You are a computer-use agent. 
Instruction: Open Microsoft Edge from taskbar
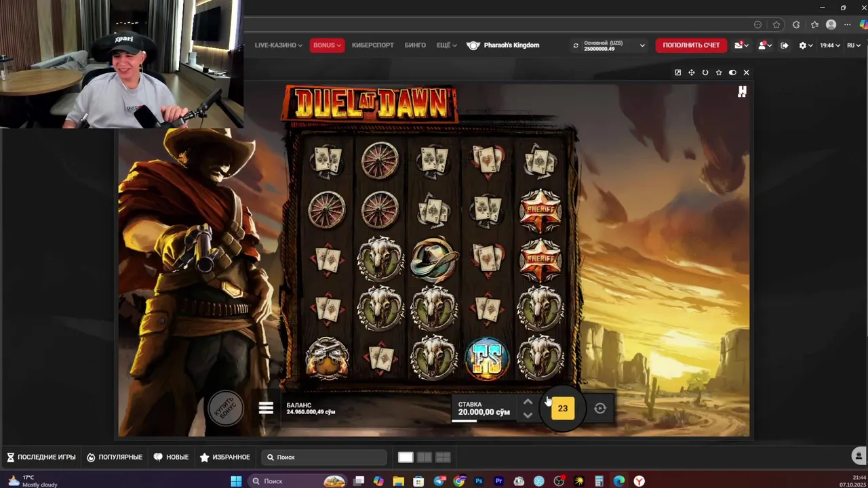coord(619,481)
